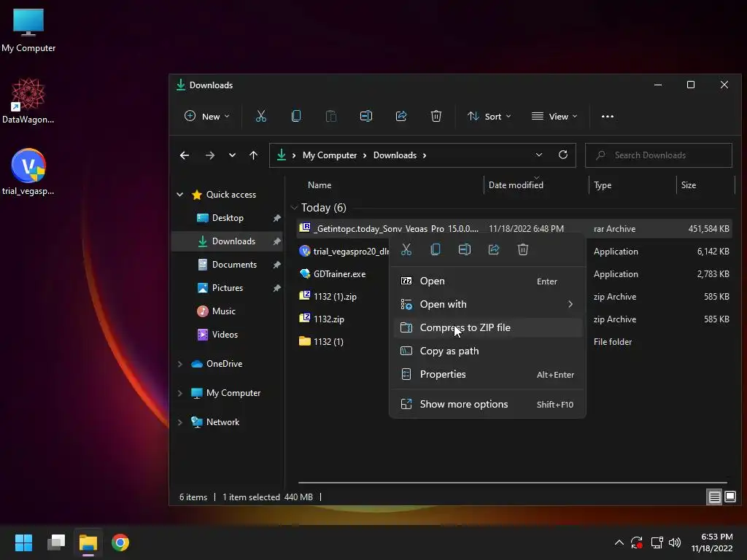This screenshot has width=747, height=560.
Task: Click the Share icon in Explorer toolbar
Action: (x=401, y=116)
